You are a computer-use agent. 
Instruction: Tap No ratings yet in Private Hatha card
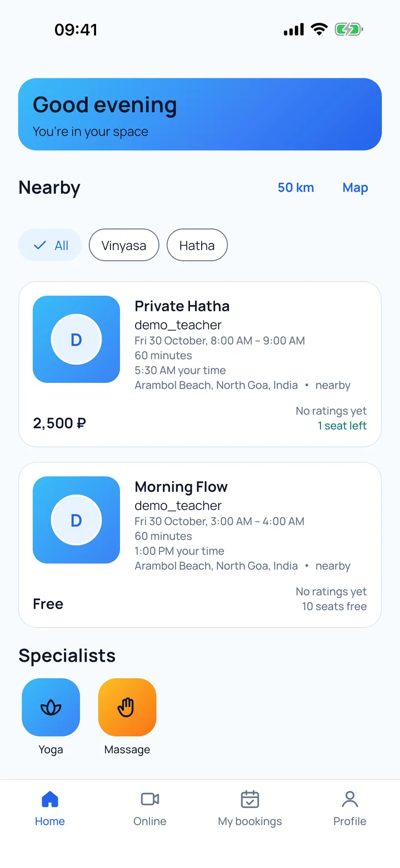331,411
